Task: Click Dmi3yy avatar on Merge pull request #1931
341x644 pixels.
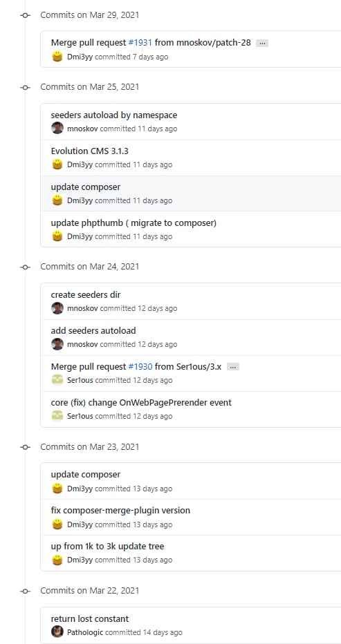Action: [x=57, y=57]
